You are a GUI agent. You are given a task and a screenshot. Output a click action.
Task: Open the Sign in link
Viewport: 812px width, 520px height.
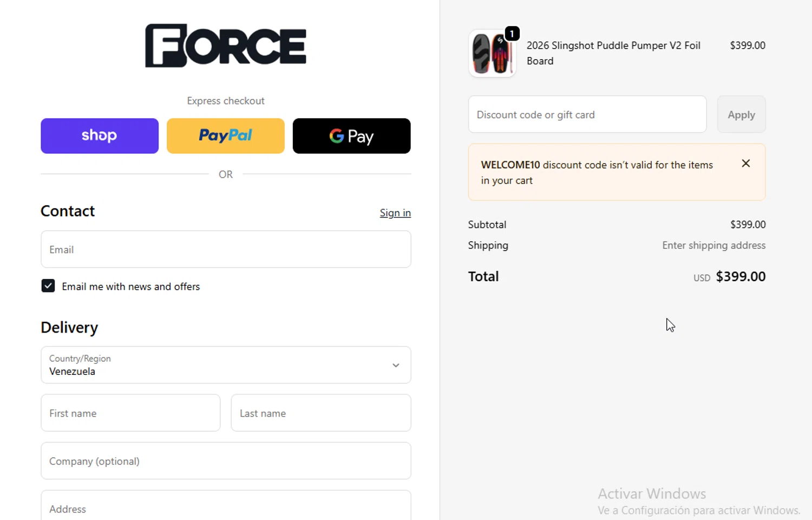[x=395, y=213]
